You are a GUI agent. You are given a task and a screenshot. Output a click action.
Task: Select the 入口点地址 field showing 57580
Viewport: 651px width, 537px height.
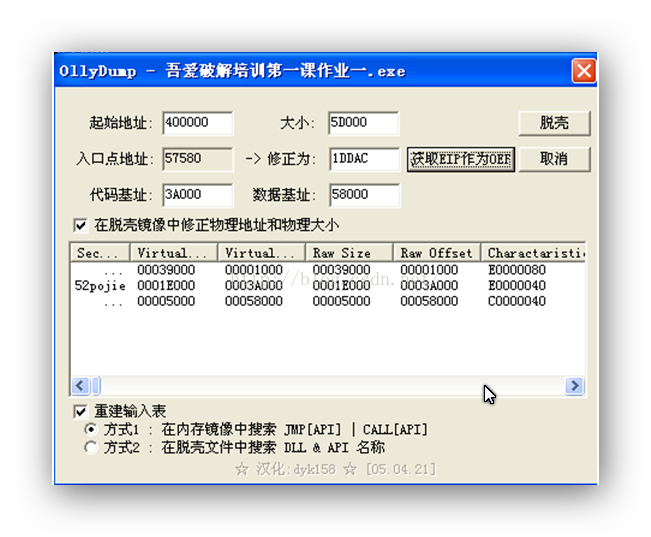(x=198, y=159)
